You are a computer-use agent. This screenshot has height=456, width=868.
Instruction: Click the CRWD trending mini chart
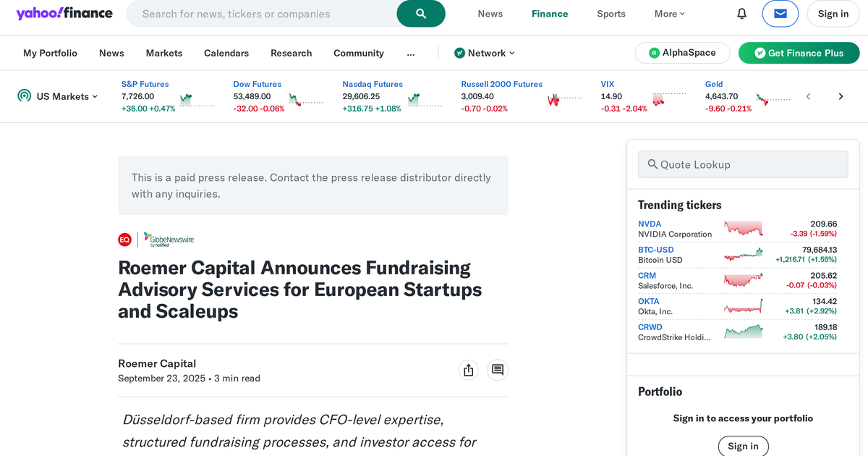point(744,332)
